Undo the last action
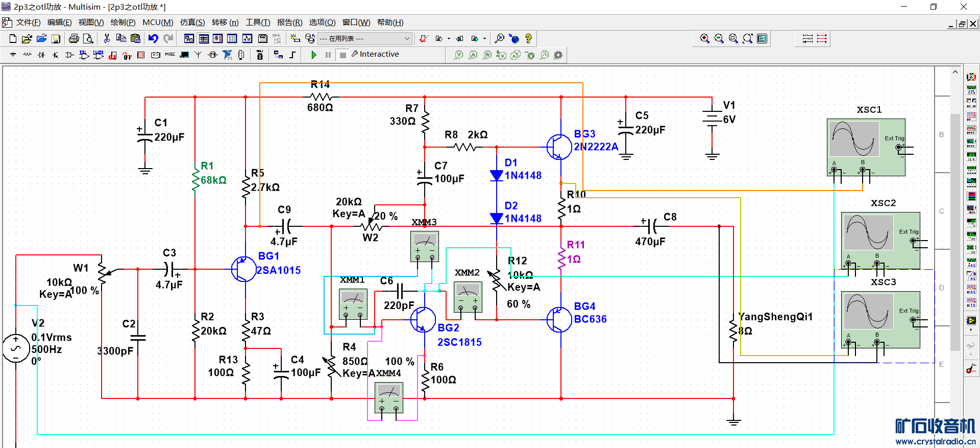The height and width of the screenshot is (448, 980). pyautogui.click(x=153, y=39)
